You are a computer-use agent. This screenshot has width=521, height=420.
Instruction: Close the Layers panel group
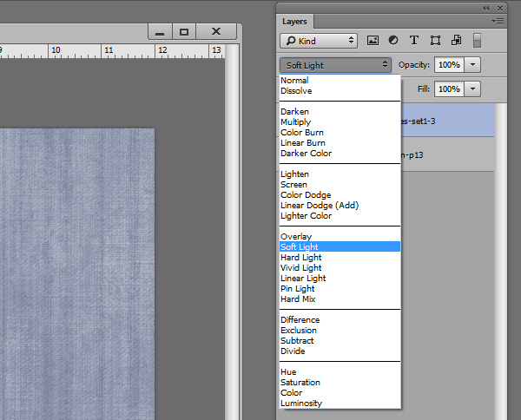[498, 7]
